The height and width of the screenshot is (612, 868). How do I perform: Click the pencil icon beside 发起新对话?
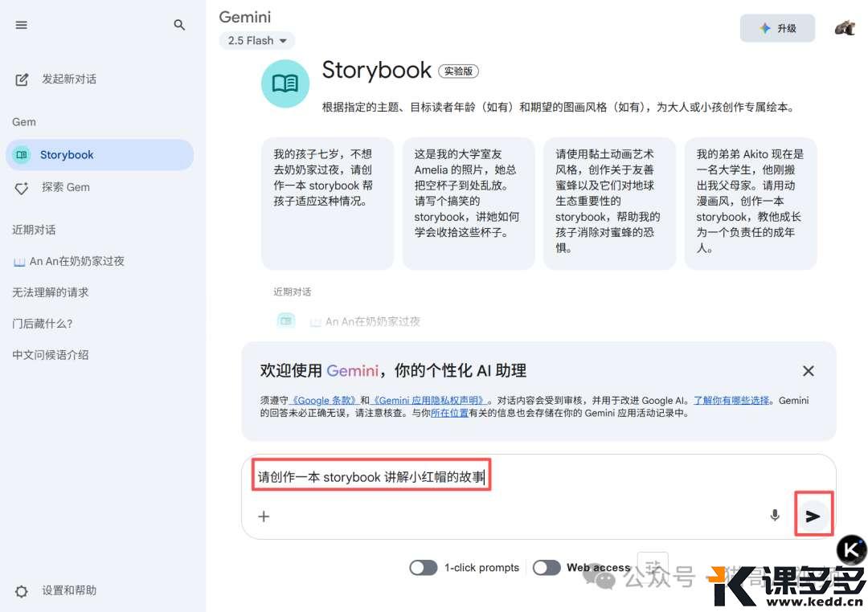pos(22,80)
